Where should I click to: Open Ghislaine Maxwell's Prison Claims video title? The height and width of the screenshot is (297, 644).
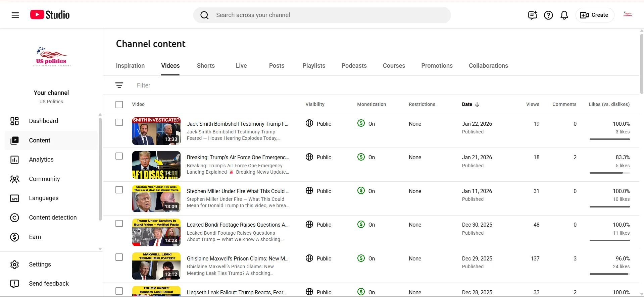point(238,258)
